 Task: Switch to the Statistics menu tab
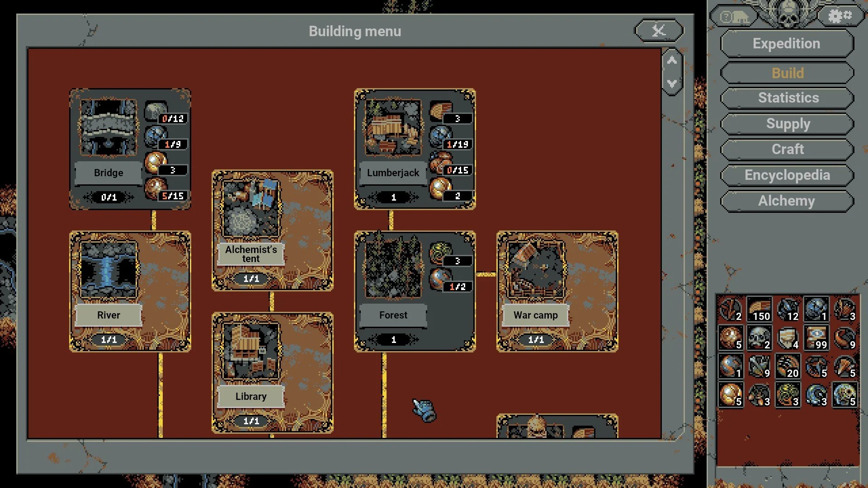pos(788,98)
